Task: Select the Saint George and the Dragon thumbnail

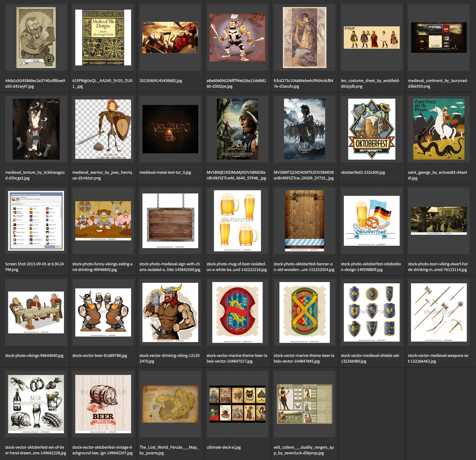Action: pos(439,129)
